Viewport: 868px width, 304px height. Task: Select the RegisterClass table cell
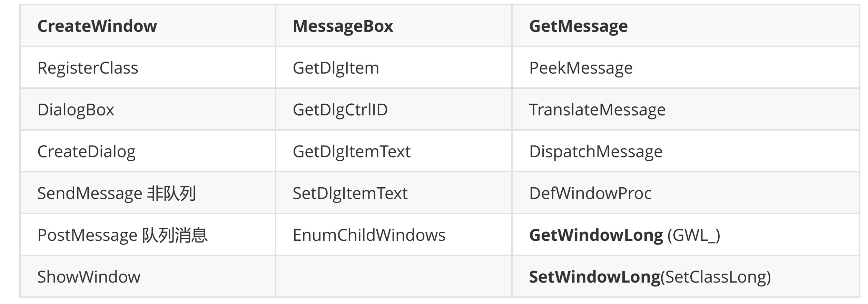[88, 68]
